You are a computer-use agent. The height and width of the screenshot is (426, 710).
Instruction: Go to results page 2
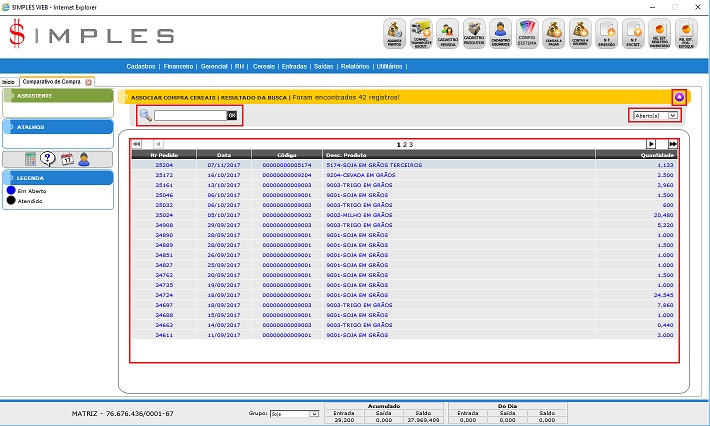pos(405,144)
